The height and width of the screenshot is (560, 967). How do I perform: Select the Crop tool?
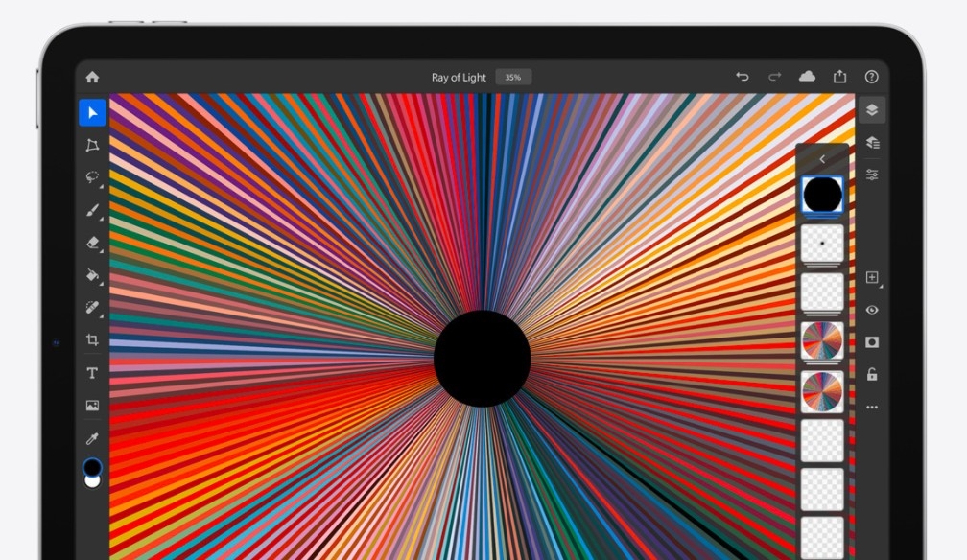[92, 339]
